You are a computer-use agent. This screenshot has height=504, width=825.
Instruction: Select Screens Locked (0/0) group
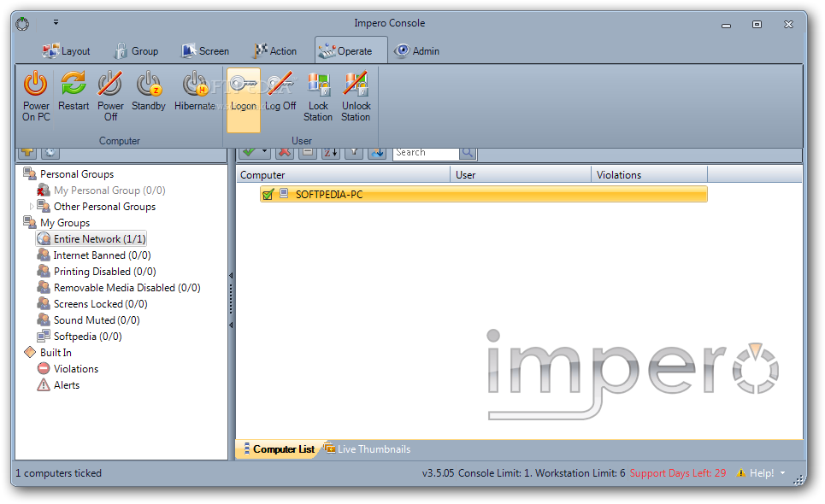click(101, 304)
